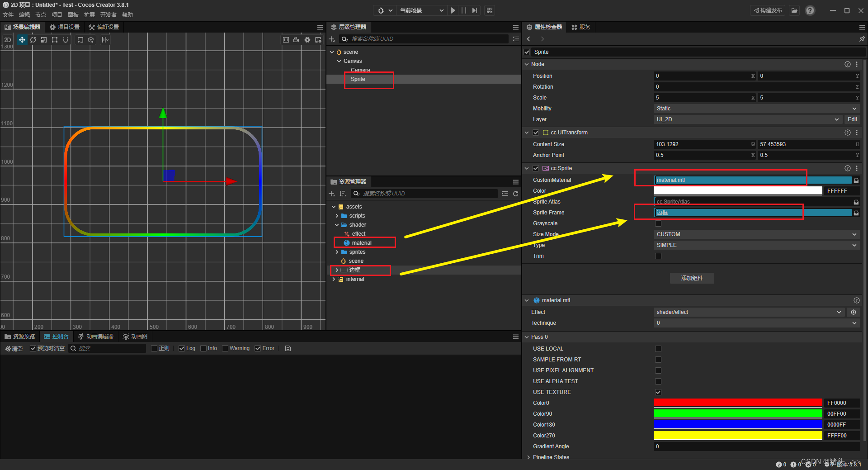
Task: Open the Size Mode dropdown showing CUSTOM
Action: click(755, 234)
